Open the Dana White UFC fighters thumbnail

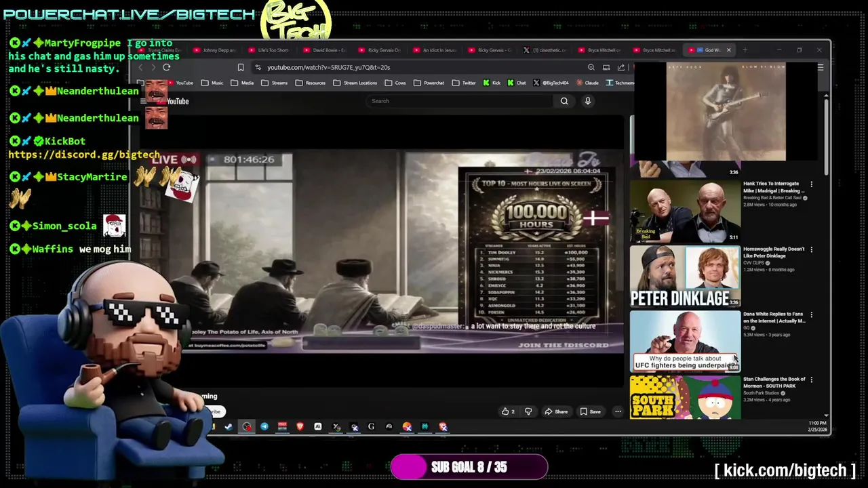coord(685,342)
